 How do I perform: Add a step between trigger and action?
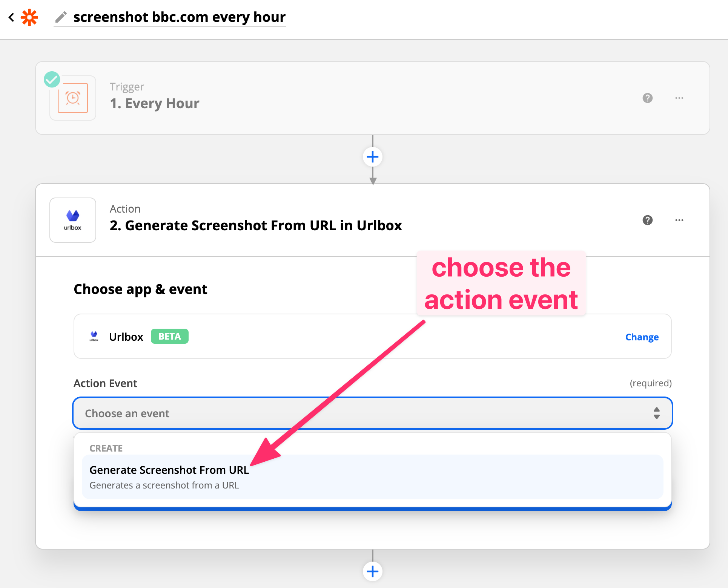point(373,156)
